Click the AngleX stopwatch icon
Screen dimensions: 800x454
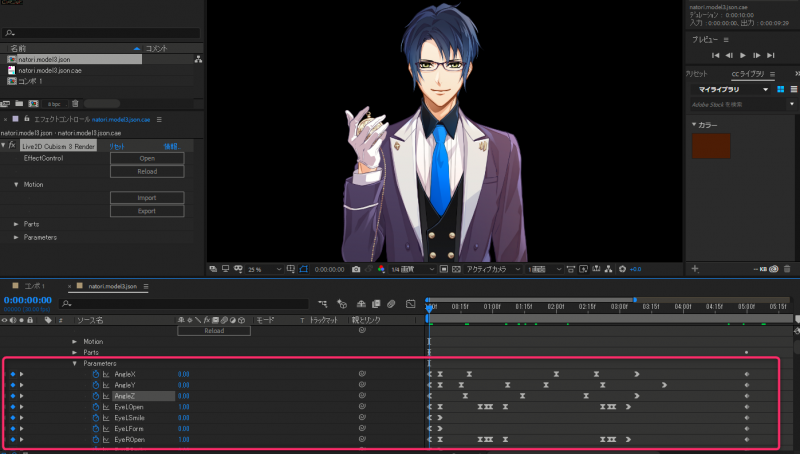pos(95,374)
